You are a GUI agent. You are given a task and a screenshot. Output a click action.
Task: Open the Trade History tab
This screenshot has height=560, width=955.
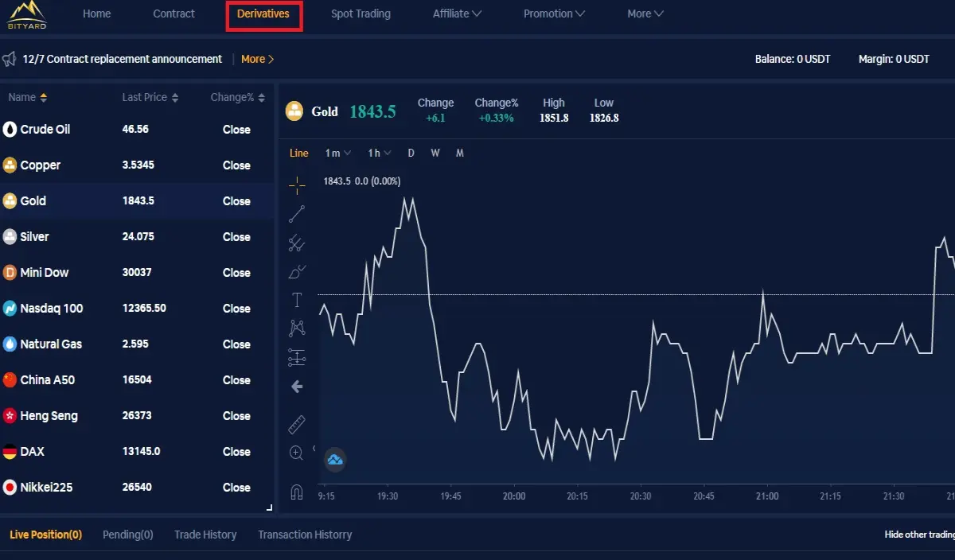205,535
